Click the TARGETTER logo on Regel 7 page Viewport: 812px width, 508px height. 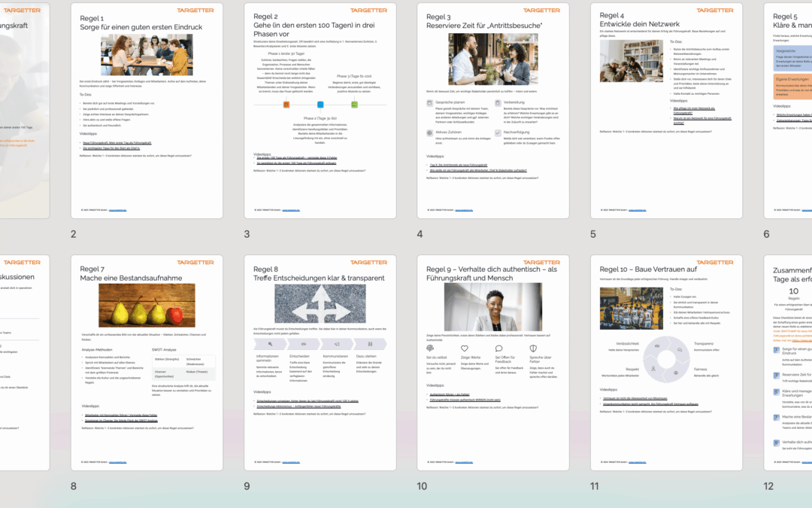[195, 263]
